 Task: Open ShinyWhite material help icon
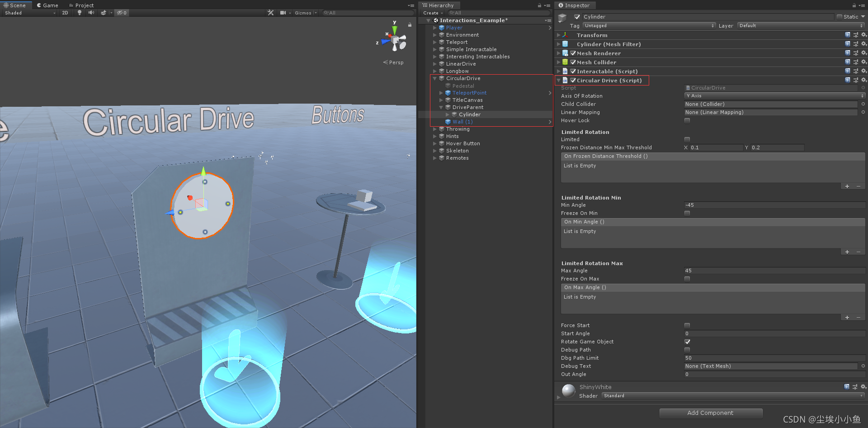[x=846, y=387]
